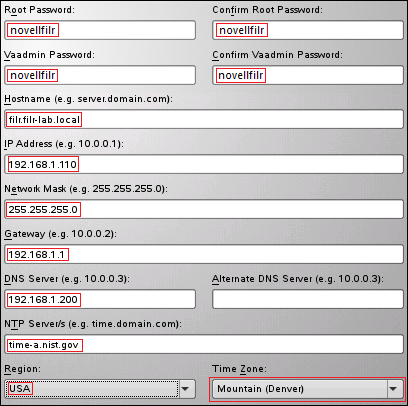Click the Root Password input field
This screenshot has height=406, width=408.
click(x=100, y=30)
